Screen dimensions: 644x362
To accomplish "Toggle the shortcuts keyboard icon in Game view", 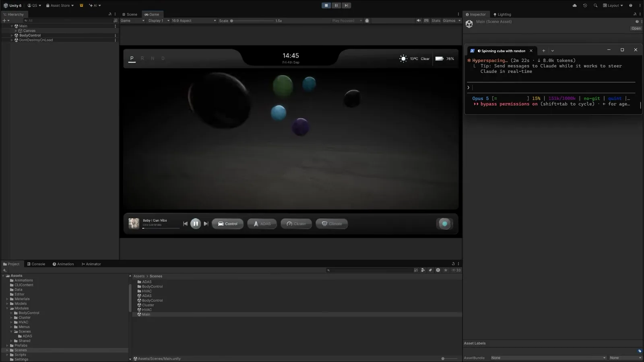I will click(426, 21).
